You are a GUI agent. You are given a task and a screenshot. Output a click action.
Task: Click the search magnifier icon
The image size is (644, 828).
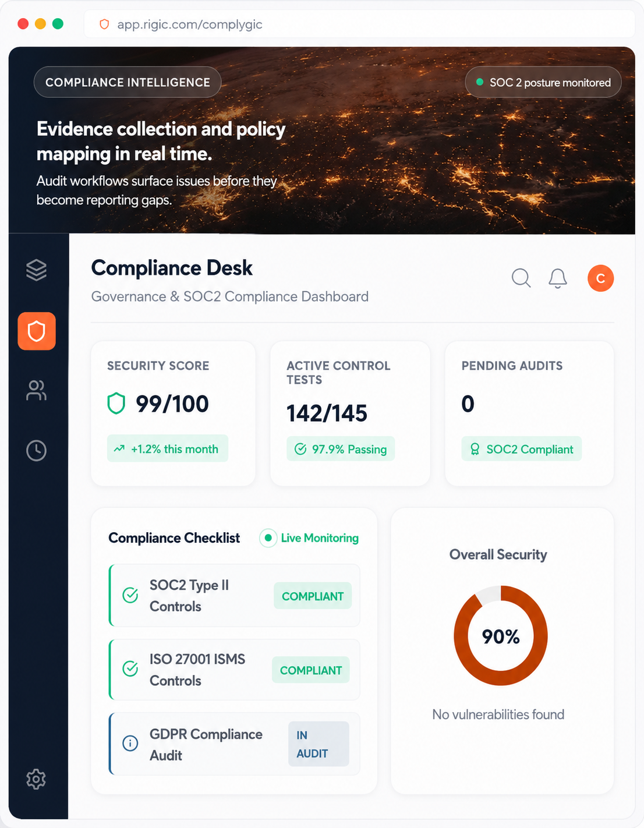tap(521, 278)
